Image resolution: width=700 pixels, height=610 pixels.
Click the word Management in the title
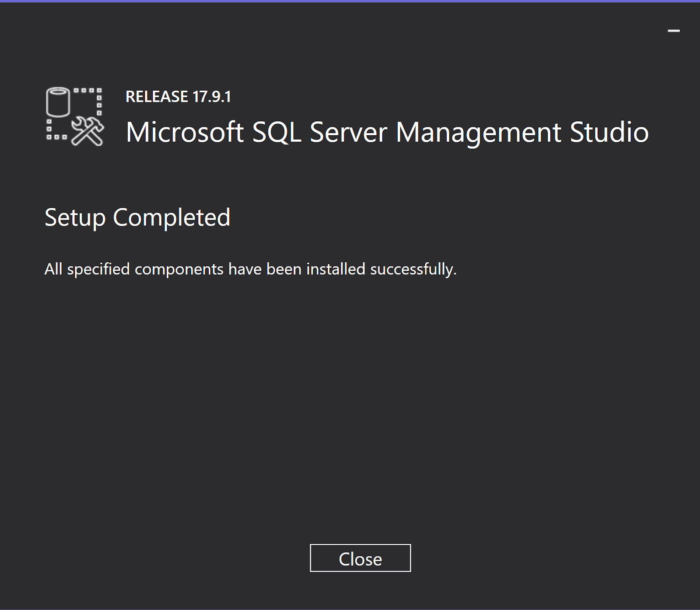point(478,132)
